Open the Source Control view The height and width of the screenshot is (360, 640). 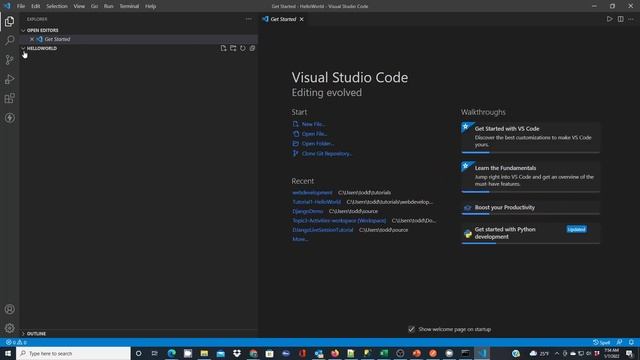pyautogui.click(x=9, y=60)
